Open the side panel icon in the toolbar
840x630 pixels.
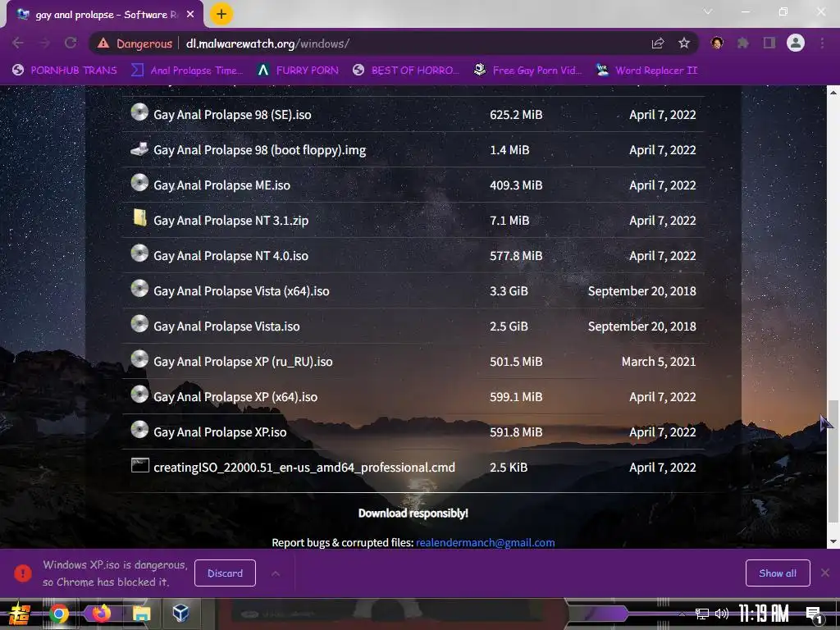coord(769,43)
